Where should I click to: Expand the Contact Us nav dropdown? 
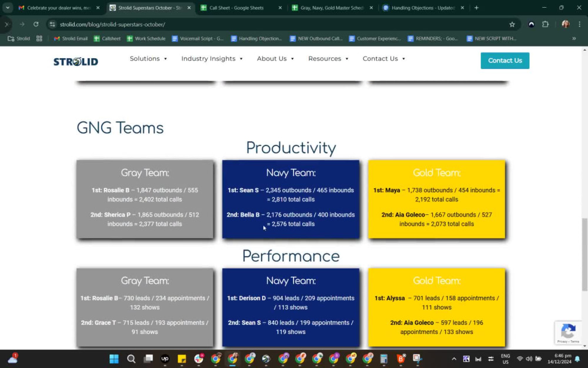(x=383, y=58)
